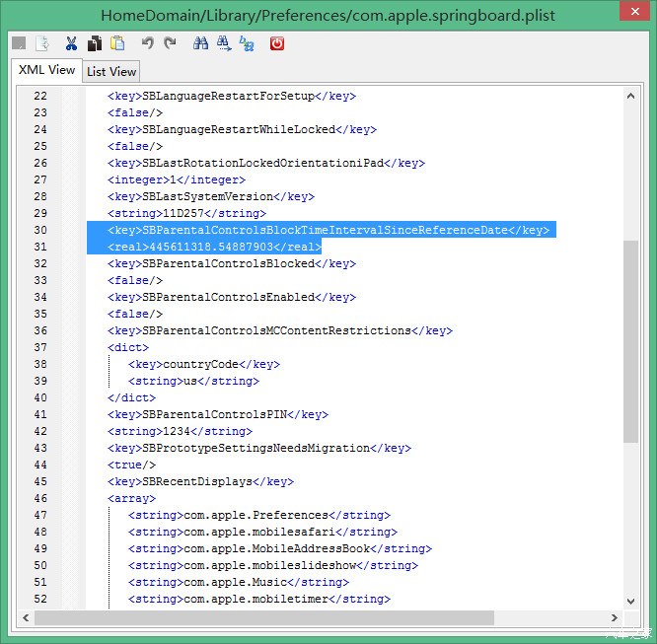Click the vertical scrollbar's up arrow
Screen dimensions: 657x644
coord(631,96)
